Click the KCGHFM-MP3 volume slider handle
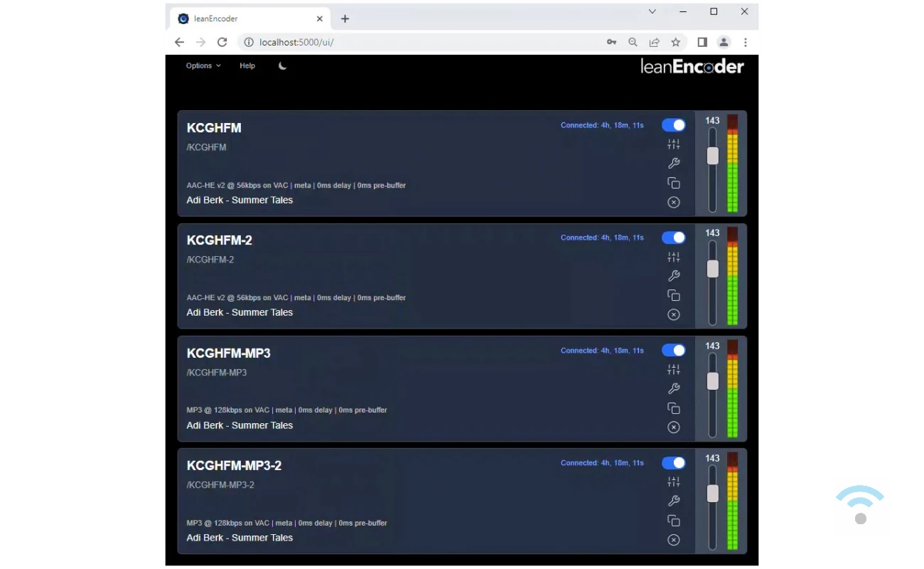The height and width of the screenshot is (569, 924). [712, 381]
